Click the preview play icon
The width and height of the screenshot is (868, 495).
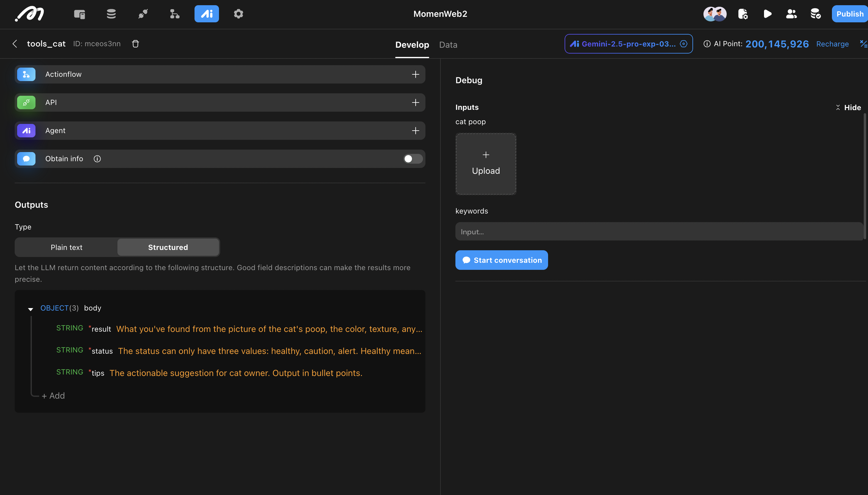click(x=767, y=14)
